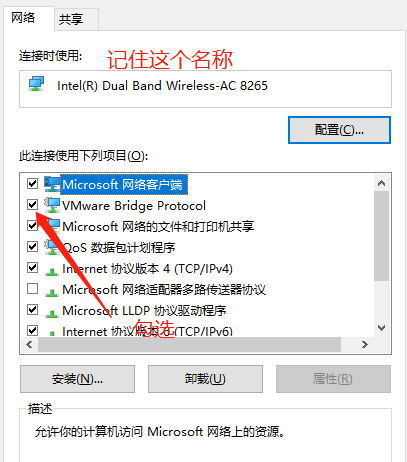The image size is (407, 462).
Task: Click the horizontal scroll-right arrow
Action: coord(365,344)
